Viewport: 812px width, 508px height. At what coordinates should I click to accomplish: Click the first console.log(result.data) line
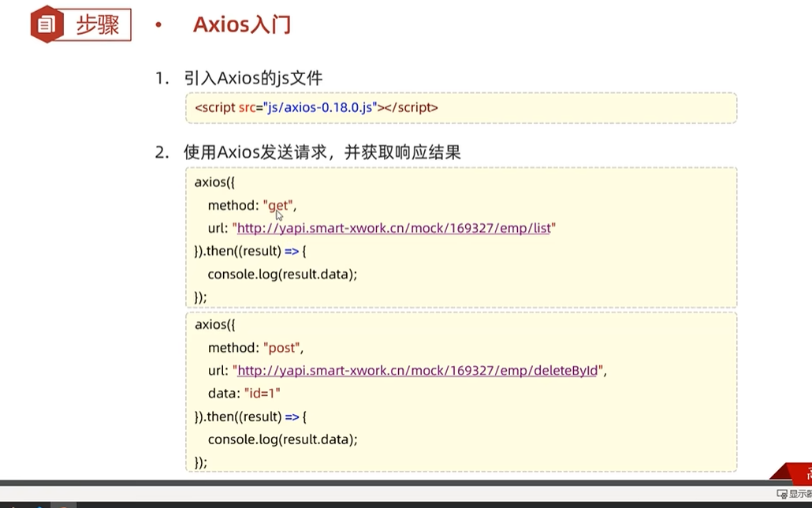tap(283, 275)
